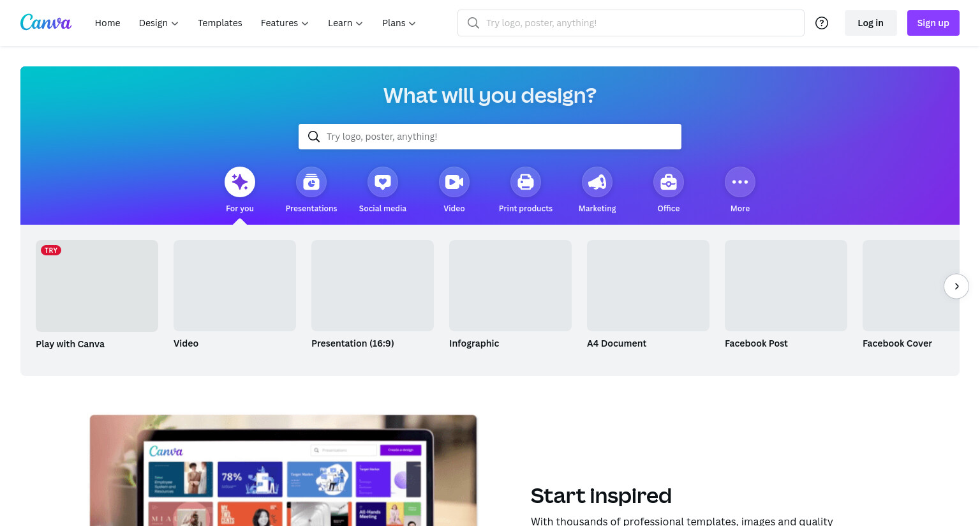Select the 'Presentations' tab label
Viewport: 980px width, 526px height.
(x=311, y=209)
